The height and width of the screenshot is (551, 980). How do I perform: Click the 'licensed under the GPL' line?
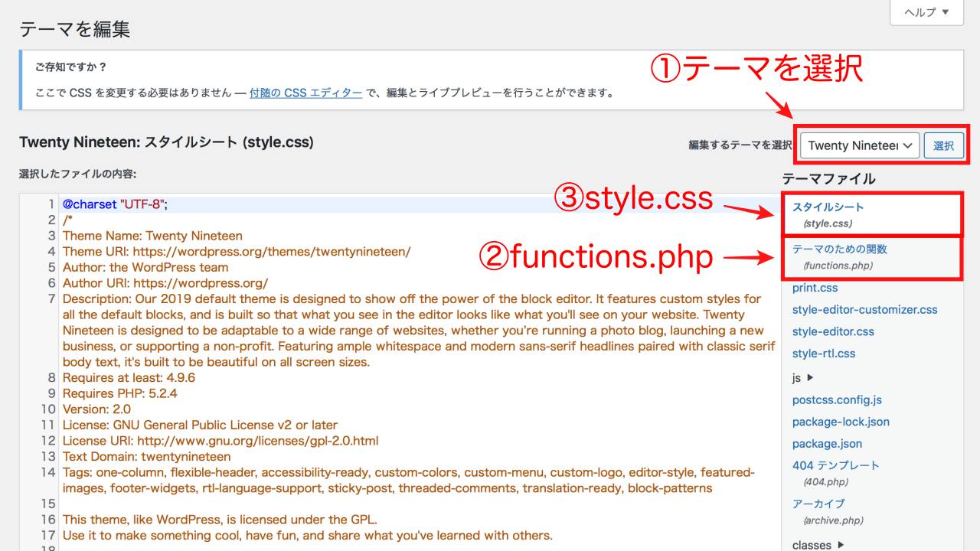(x=220, y=520)
